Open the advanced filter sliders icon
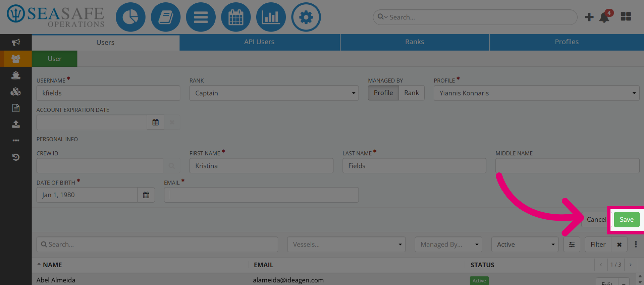This screenshot has height=285, width=644. pyautogui.click(x=572, y=244)
